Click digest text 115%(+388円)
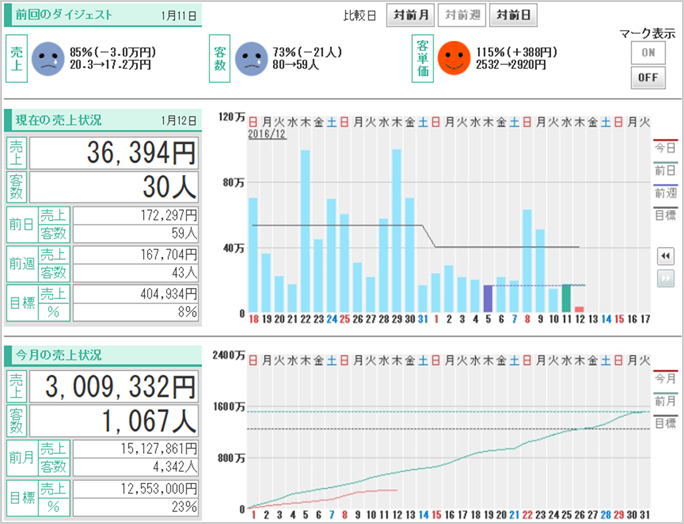 click(x=517, y=52)
